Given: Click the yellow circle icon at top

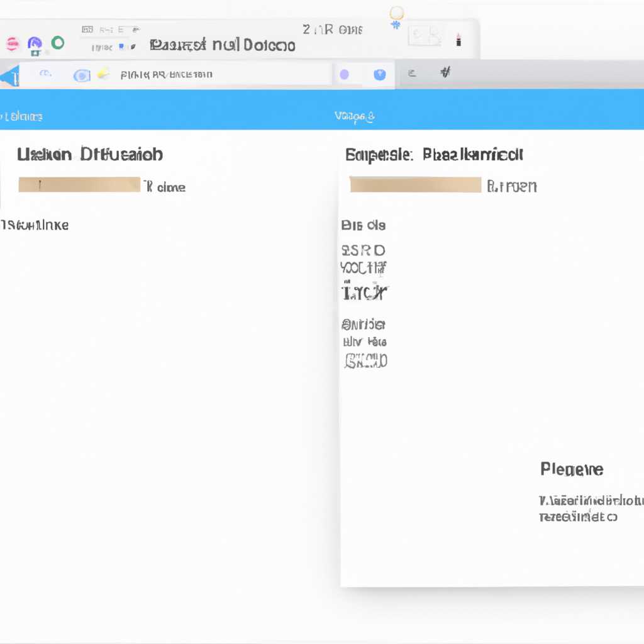Looking at the screenshot, I should [x=397, y=13].
